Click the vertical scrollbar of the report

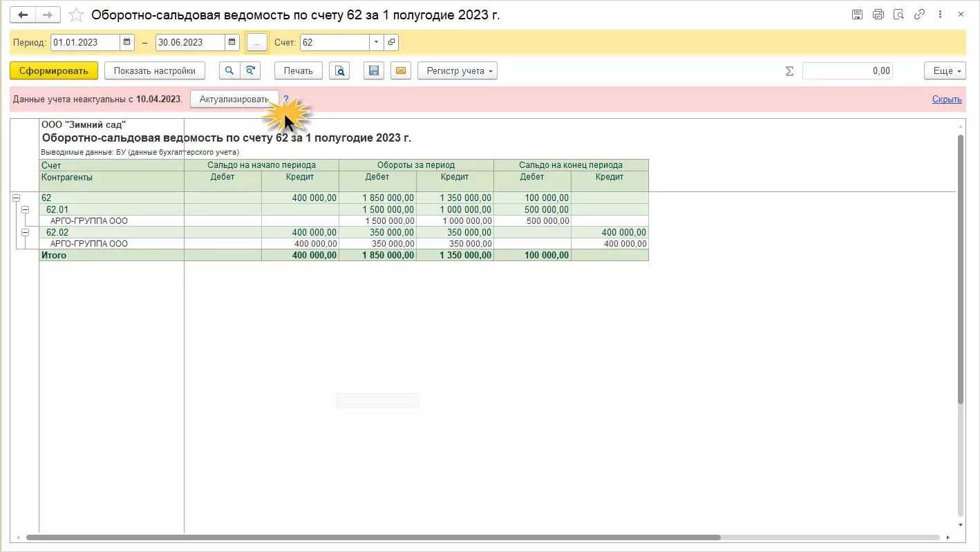(961, 269)
